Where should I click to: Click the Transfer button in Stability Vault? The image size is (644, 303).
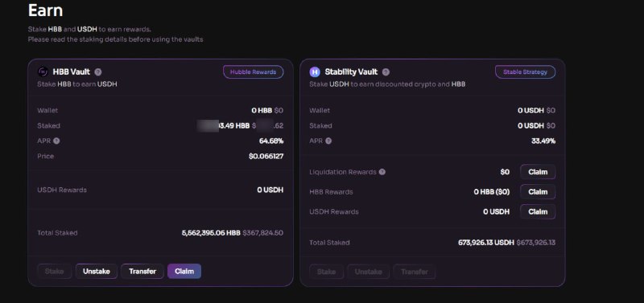click(414, 272)
